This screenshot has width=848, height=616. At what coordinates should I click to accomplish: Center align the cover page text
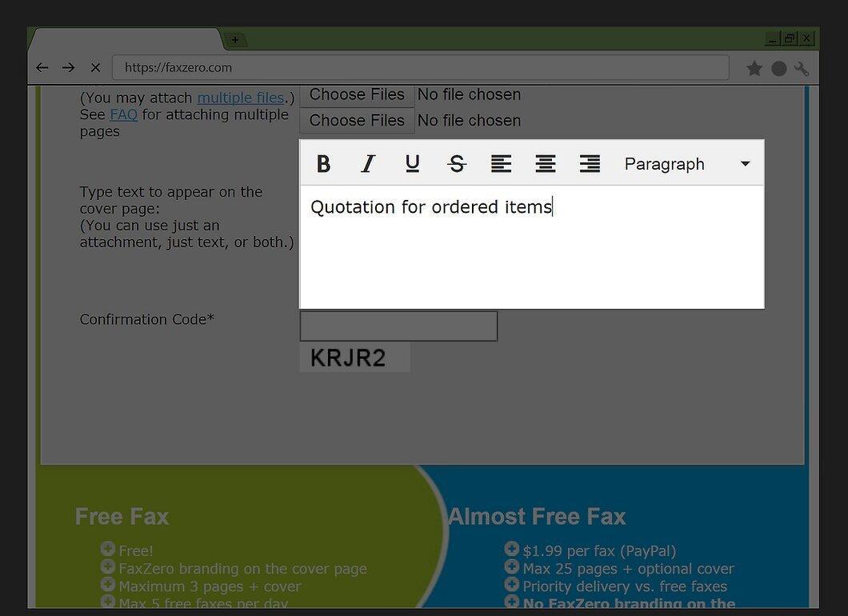[545, 163]
